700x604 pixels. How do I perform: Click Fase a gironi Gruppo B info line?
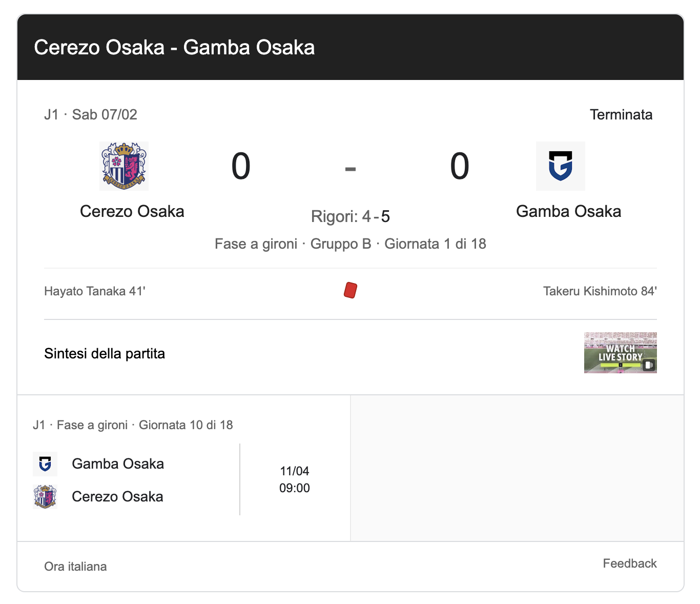click(351, 244)
